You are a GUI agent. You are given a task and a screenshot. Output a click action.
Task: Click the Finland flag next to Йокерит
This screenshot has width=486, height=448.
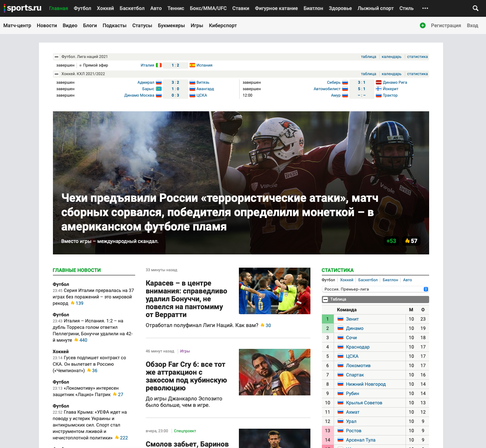[x=378, y=89]
